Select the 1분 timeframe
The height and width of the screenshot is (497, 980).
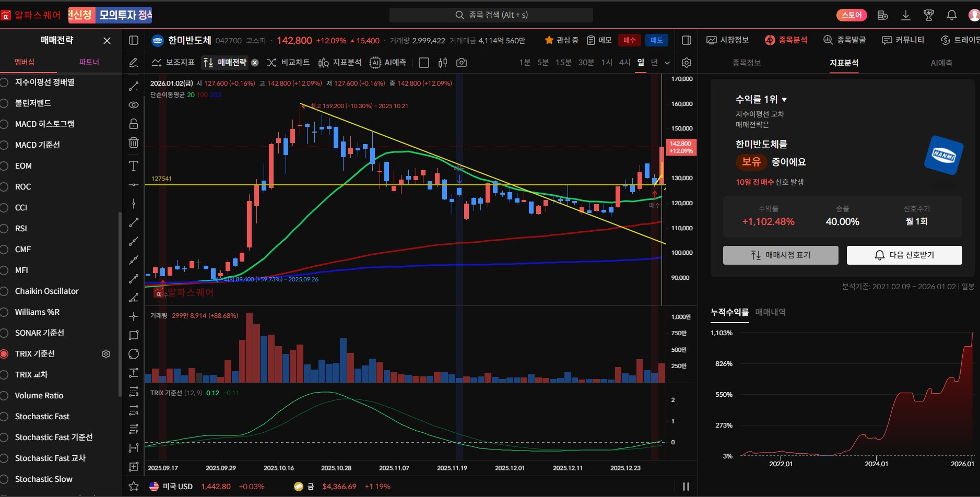point(525,63)
